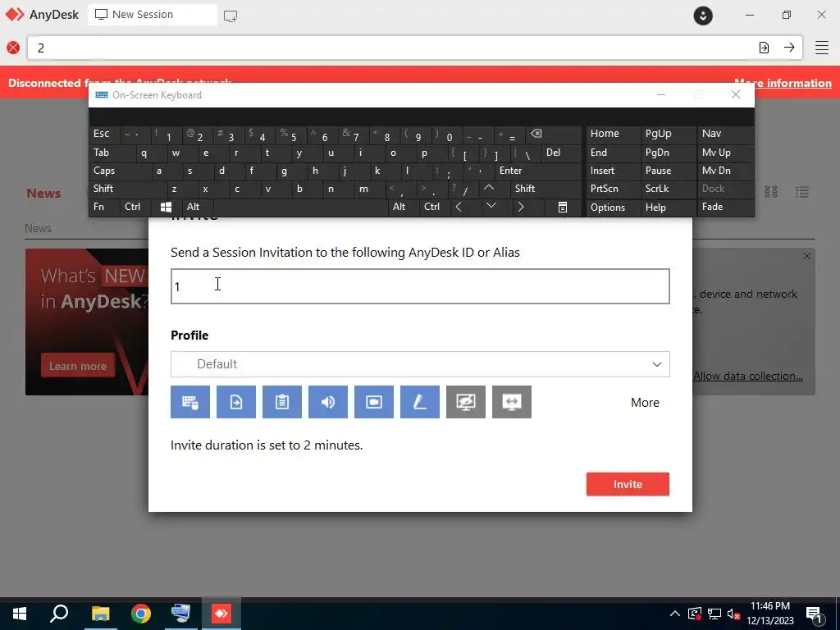Click the remote address bar containing 2
The height and width of the screenshot is (630, 840).
391,48
